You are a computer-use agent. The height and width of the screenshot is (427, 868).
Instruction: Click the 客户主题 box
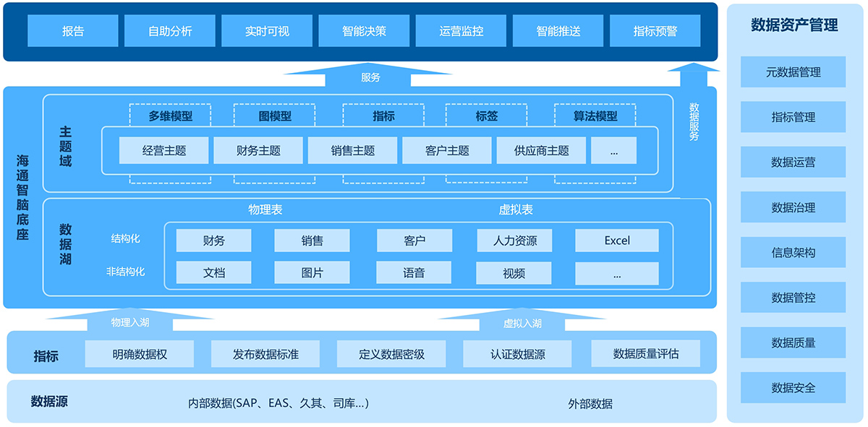click(447, 150)
